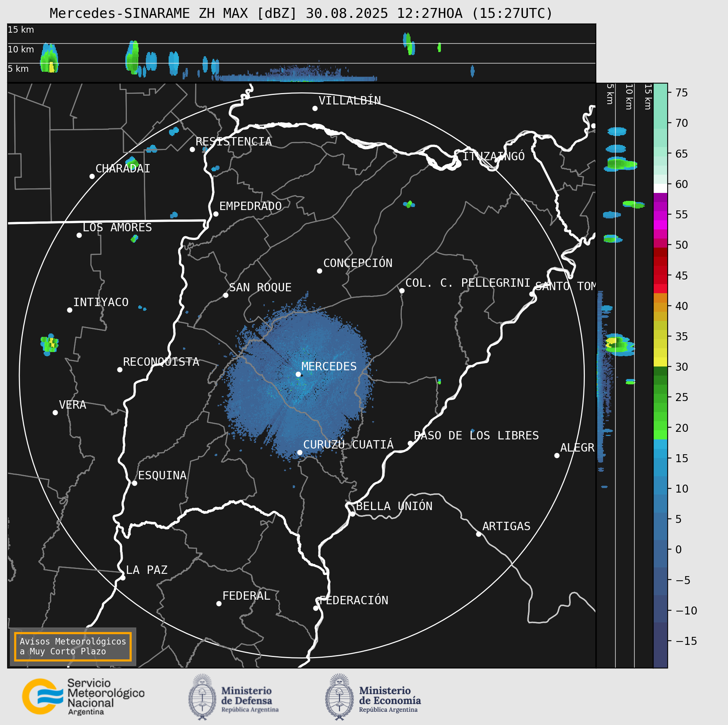Click the EMPEDRADO city label
Image resolution: width=728 pixels, height=725 pixels.
tap(251, 206)
